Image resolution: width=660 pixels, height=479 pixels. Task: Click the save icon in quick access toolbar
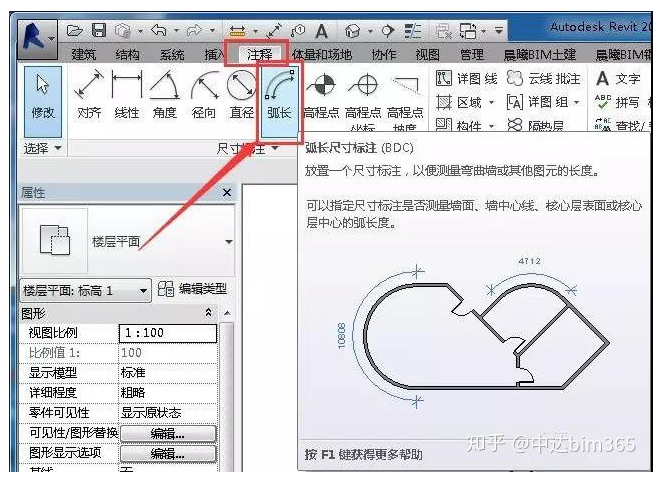98,31
